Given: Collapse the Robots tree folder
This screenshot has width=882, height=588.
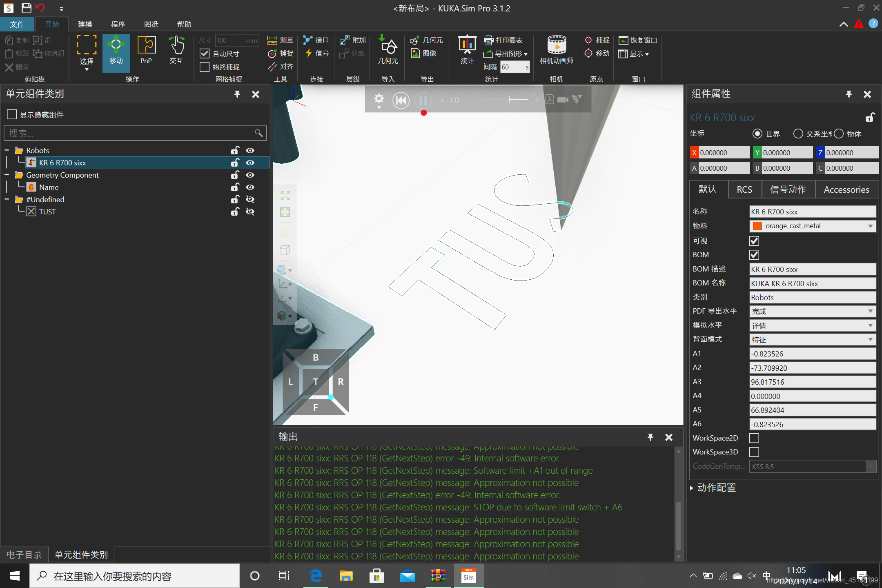Looking at the screenshot, I should point(7,150).
